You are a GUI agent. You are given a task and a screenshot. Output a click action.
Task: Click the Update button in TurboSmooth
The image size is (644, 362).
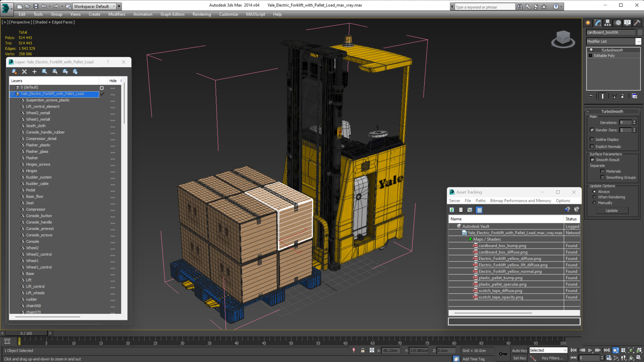[611, 210]
